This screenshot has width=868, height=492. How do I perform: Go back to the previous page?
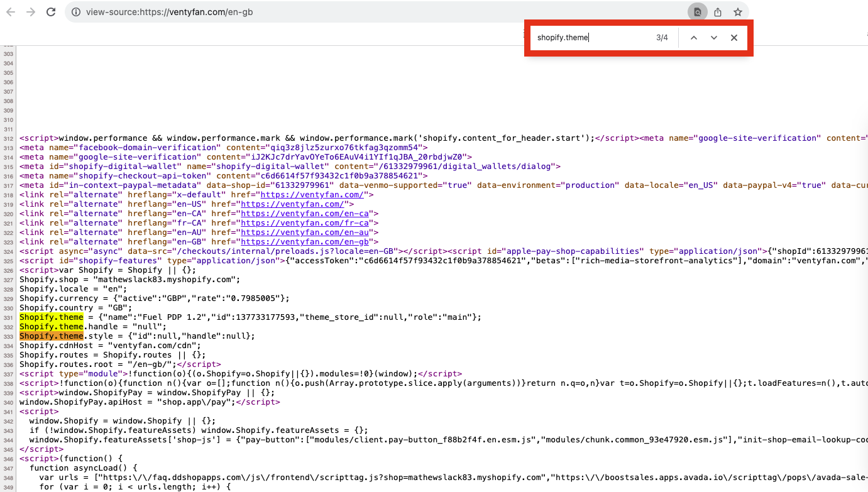tap(10, 12)
